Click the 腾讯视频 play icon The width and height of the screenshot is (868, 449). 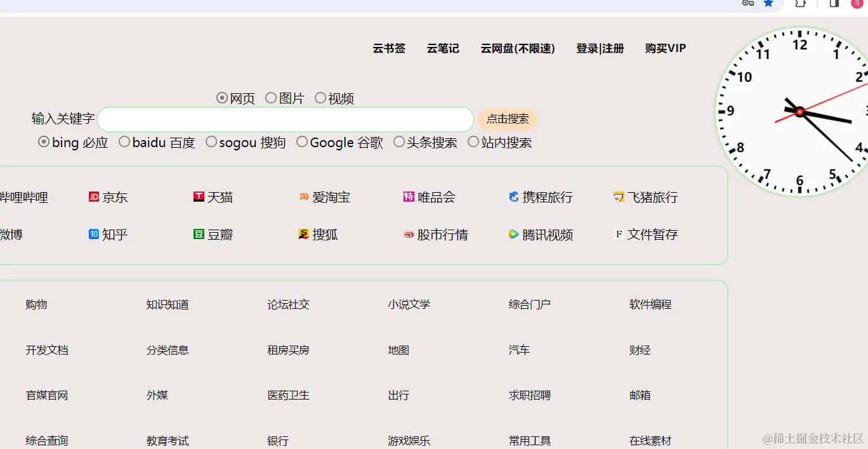[x=514, y=235]
